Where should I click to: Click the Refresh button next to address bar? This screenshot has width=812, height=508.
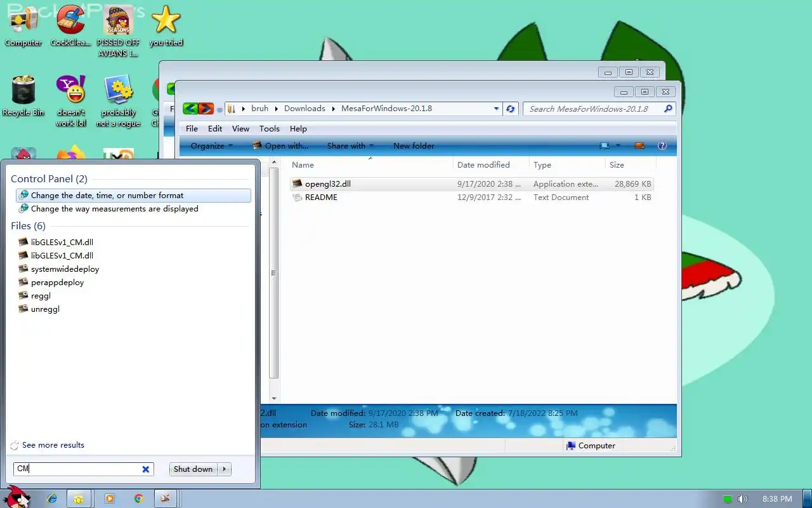click(511, 109)
